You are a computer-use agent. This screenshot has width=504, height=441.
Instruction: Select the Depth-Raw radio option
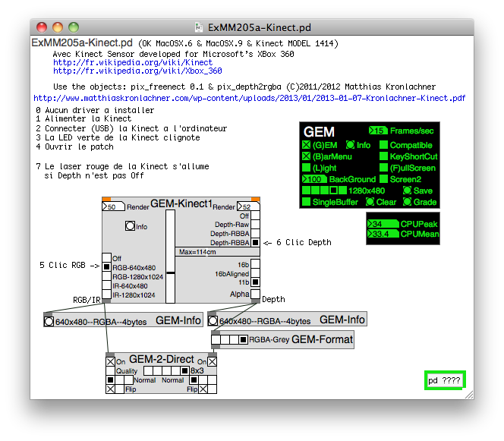click(x=255, y=225)
